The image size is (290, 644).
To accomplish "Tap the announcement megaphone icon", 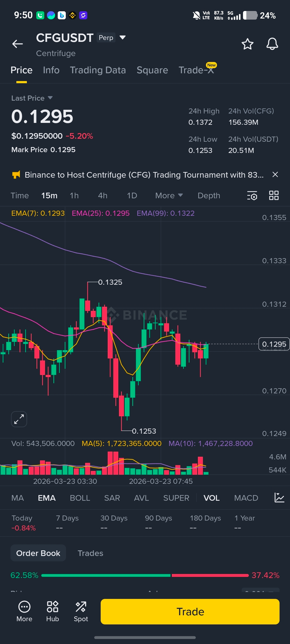I will tap(16, 175).
